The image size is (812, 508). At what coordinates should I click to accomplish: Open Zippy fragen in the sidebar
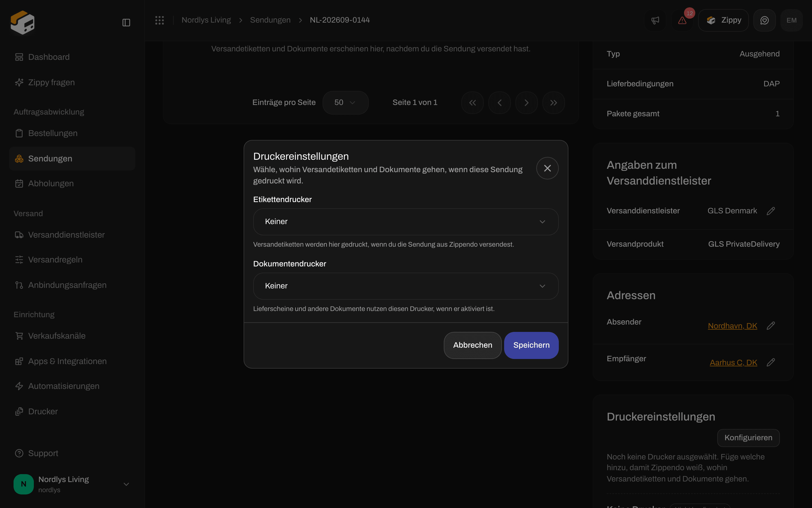coord(72,82)
